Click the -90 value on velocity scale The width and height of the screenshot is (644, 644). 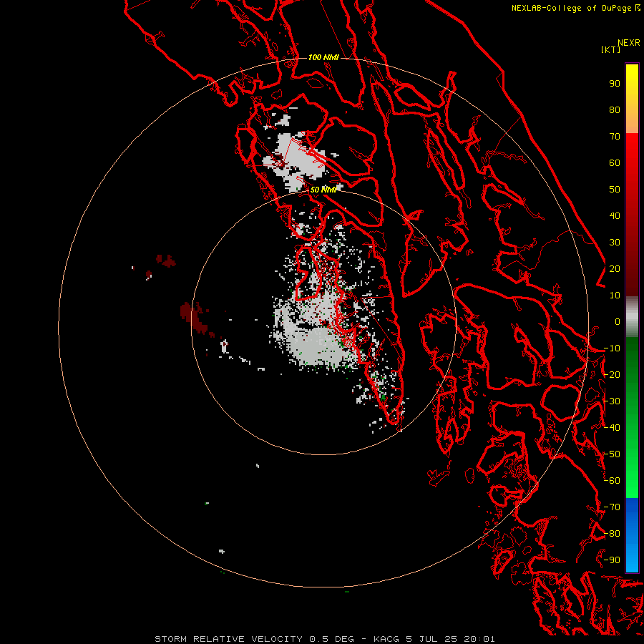point(612,560)
